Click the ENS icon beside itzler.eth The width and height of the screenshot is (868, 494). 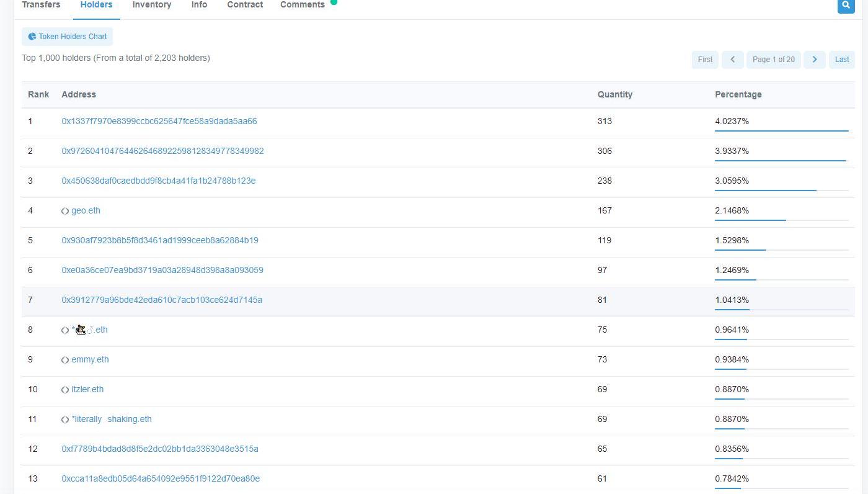click(65, 390)
